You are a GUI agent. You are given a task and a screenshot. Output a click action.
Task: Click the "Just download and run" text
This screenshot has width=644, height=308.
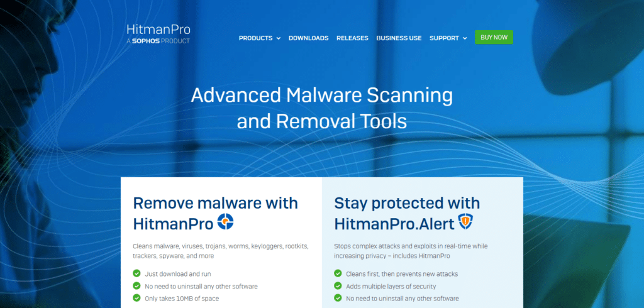pos(178,274)
